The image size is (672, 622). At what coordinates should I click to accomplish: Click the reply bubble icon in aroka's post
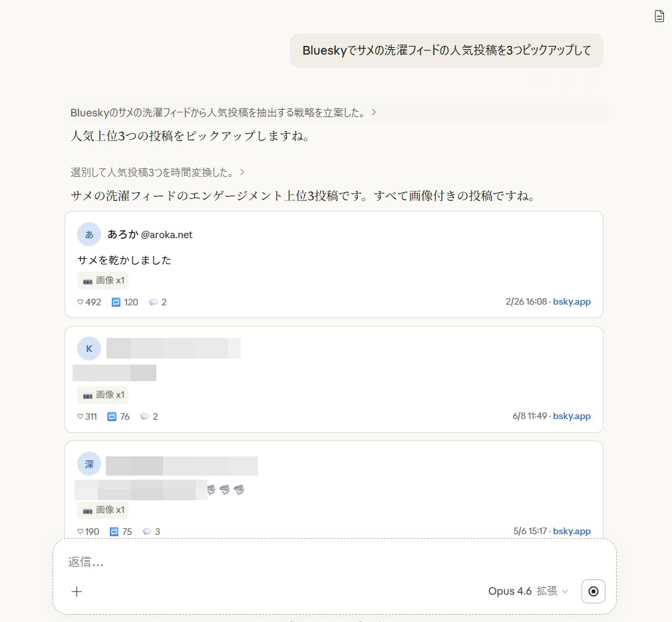[x=153, y=302]
